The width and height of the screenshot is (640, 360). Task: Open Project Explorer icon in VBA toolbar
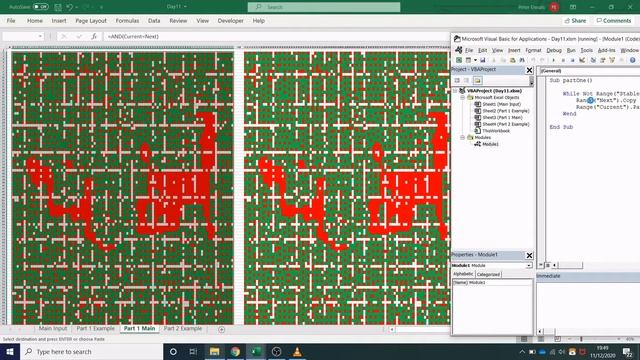[593, 60]
